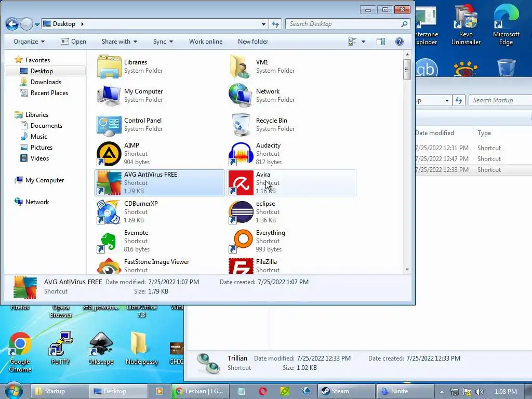The height and width of the screenshot is (399, 532).
Task: Click the Work online button
Action: tap(206, 42)
